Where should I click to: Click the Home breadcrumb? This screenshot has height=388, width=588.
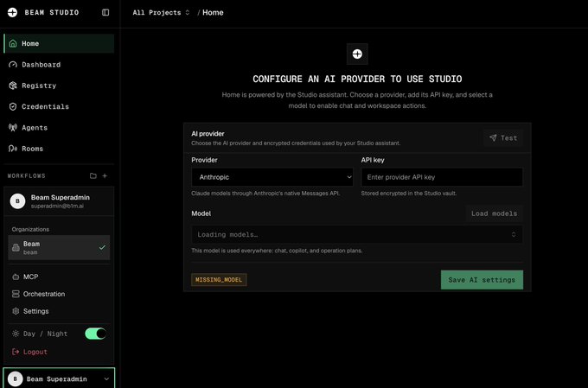tap(213, 12)
